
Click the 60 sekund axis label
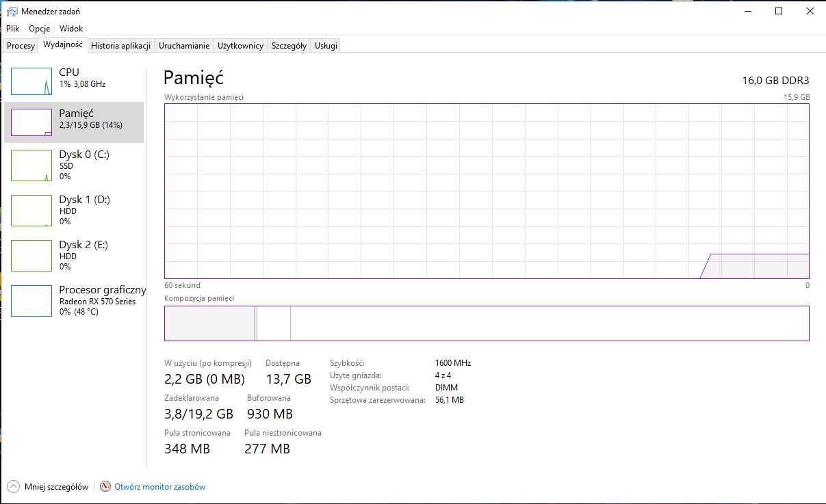click(x=182, y=285)
